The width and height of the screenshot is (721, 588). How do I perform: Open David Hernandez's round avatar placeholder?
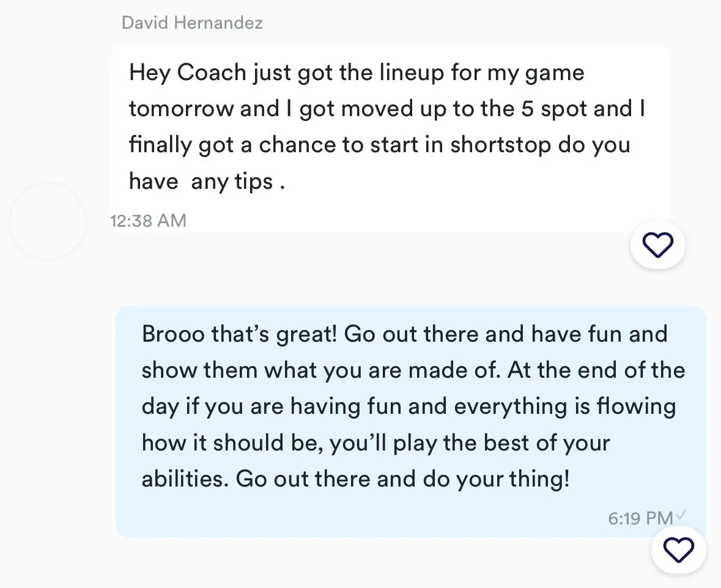(x=48, y=222)
